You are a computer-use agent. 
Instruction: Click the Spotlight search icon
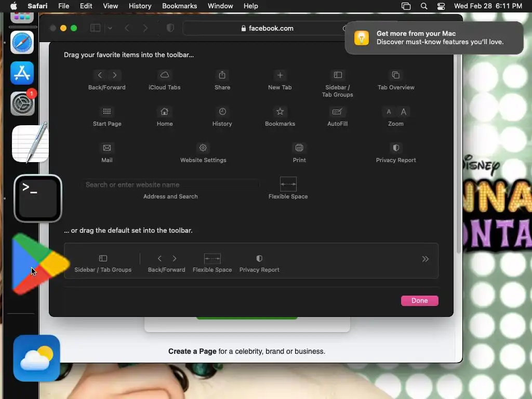click(x=424, y=6)
